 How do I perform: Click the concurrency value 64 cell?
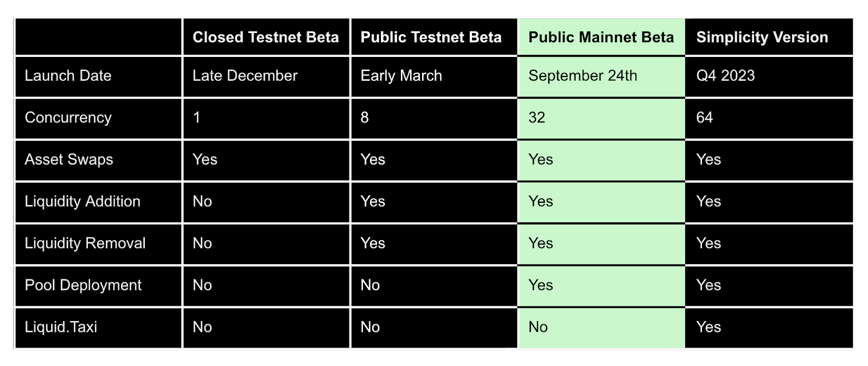[x=769, y=118]
